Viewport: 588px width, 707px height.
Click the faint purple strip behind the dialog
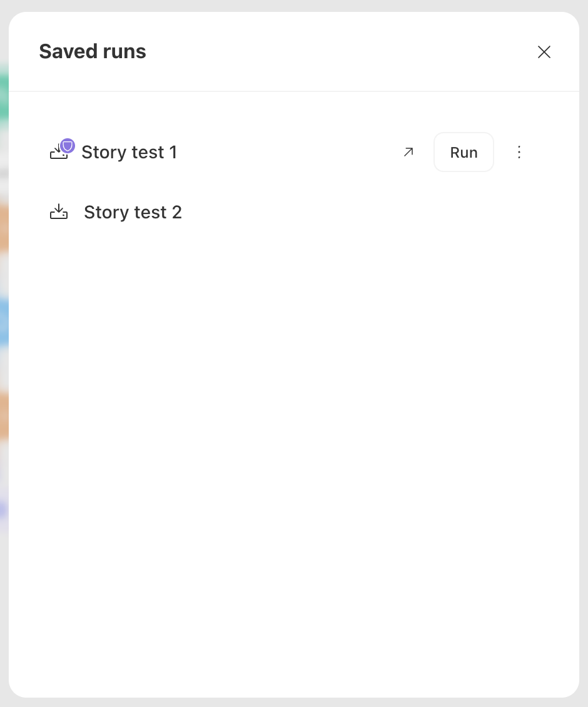(x=4, y=509)
